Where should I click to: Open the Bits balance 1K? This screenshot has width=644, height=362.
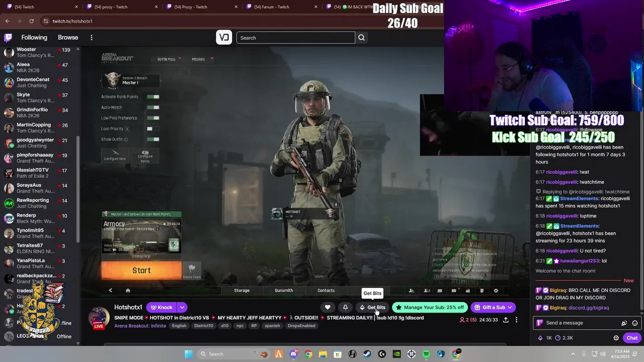[x=545, y=338]
